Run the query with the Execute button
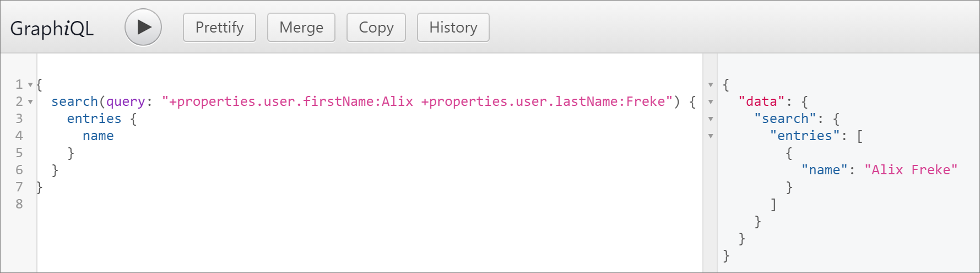This screenshot has height=273, width=980. point(143,27)
